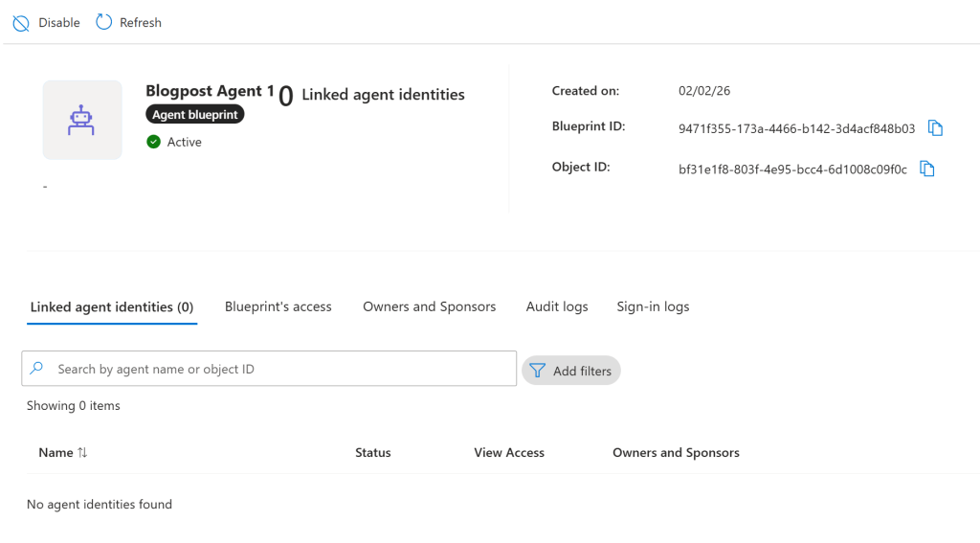
Task: Click the magnifier icon in the search box
Action: pyautogui.click(x=37, y=369)
